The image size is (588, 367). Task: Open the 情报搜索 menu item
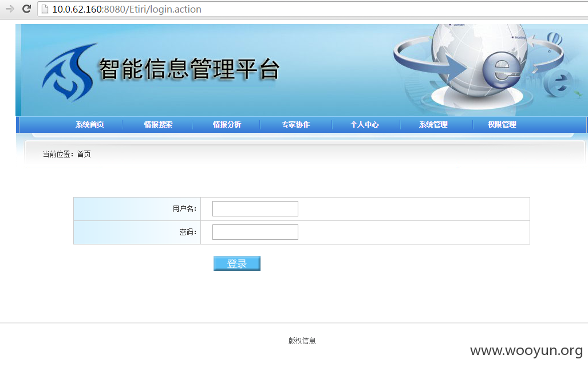pyautogui.click(x=158, y=124)
